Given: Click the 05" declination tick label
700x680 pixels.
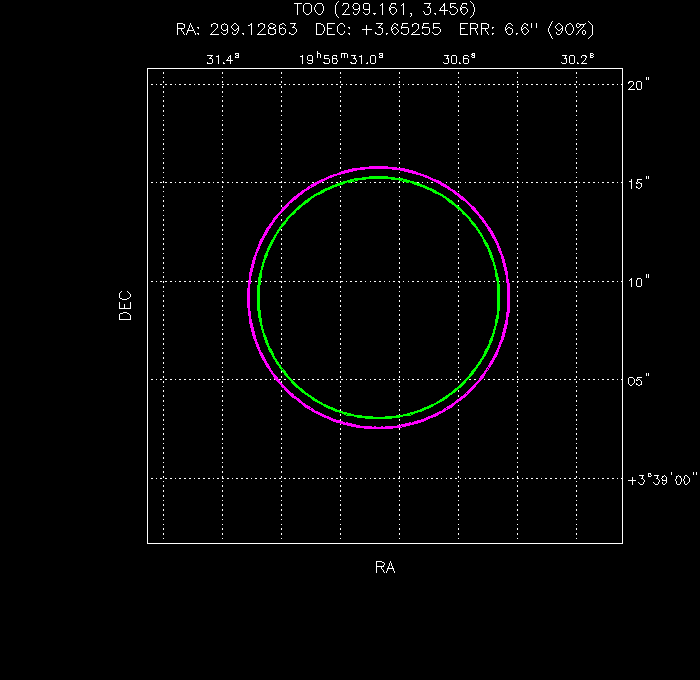Looking at the screenshot, I should [639, 380].
